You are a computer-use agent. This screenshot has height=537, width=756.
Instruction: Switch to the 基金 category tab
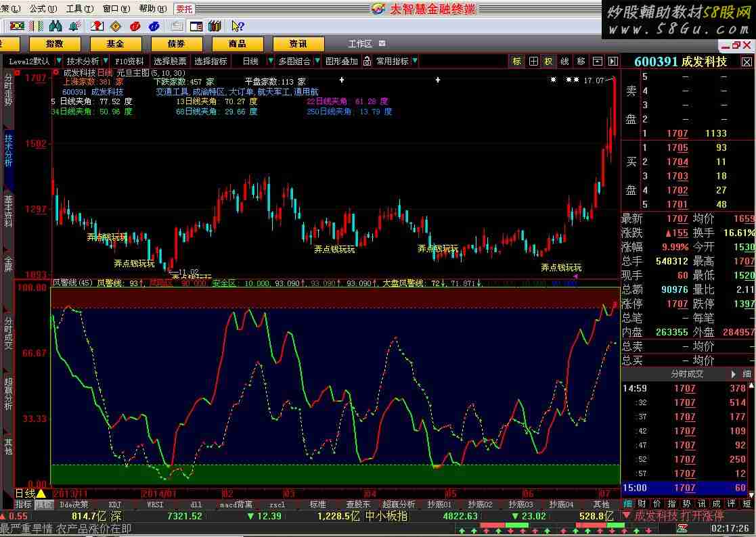coord(115,44)
